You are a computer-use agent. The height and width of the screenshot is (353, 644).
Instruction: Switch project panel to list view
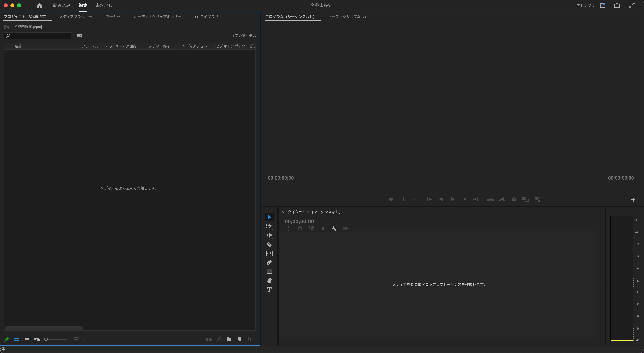point(17,339)
